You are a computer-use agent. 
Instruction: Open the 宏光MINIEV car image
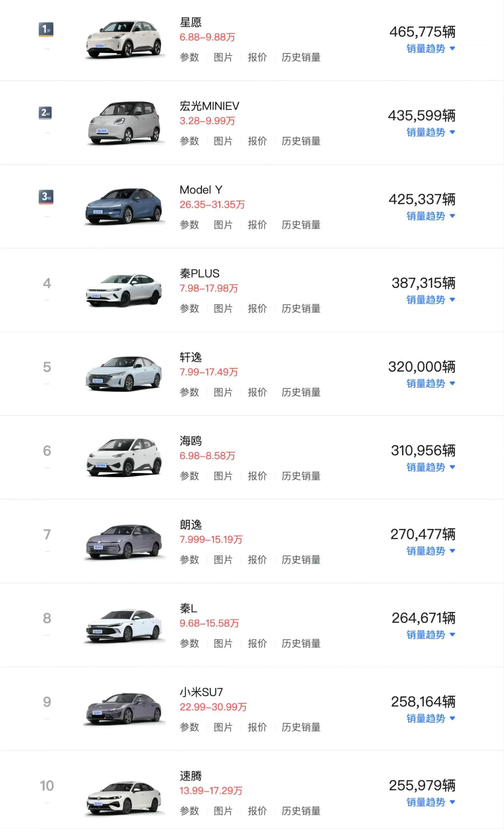pos(124,123)
